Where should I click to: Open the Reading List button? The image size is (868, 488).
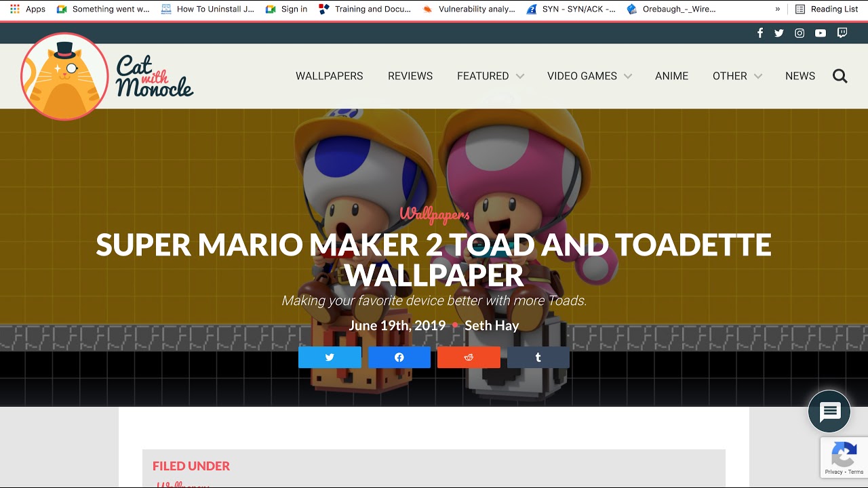[x=827, y=9]
